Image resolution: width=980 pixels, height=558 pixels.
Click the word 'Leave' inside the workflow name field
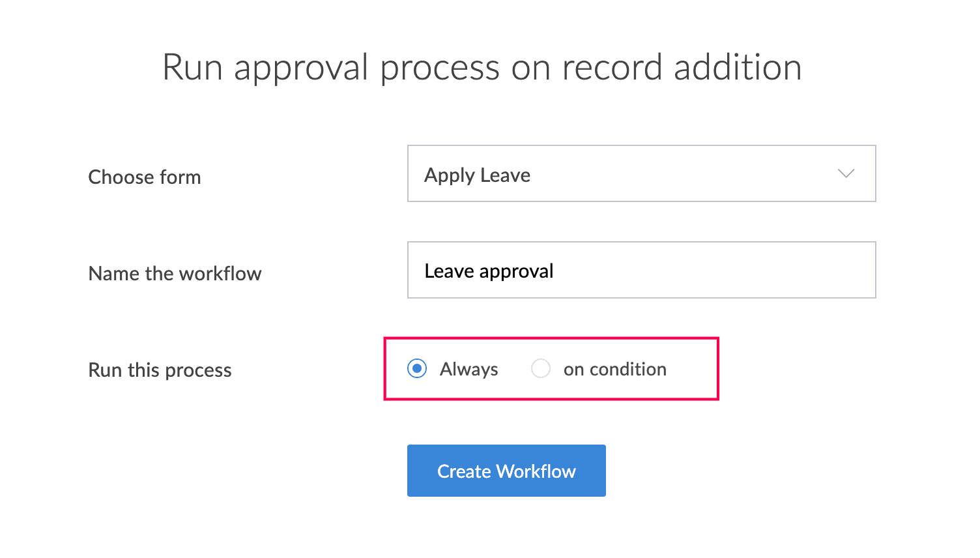[449, 271]
